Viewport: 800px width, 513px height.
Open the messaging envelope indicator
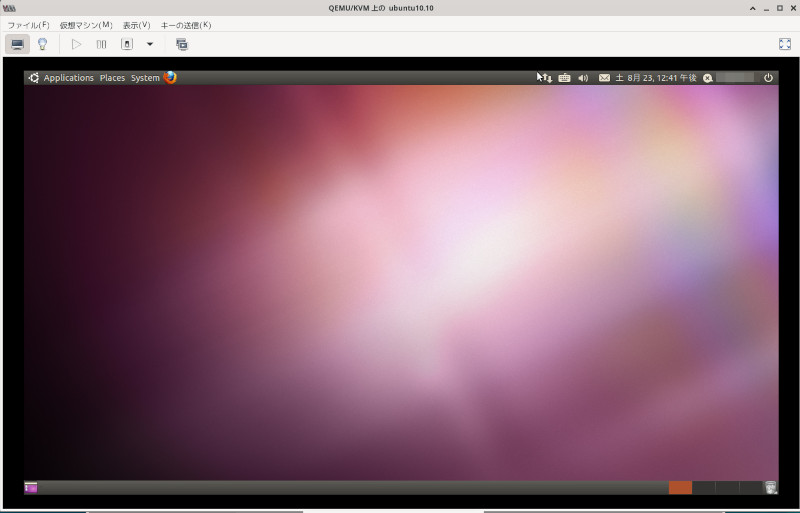click(604, 78)
